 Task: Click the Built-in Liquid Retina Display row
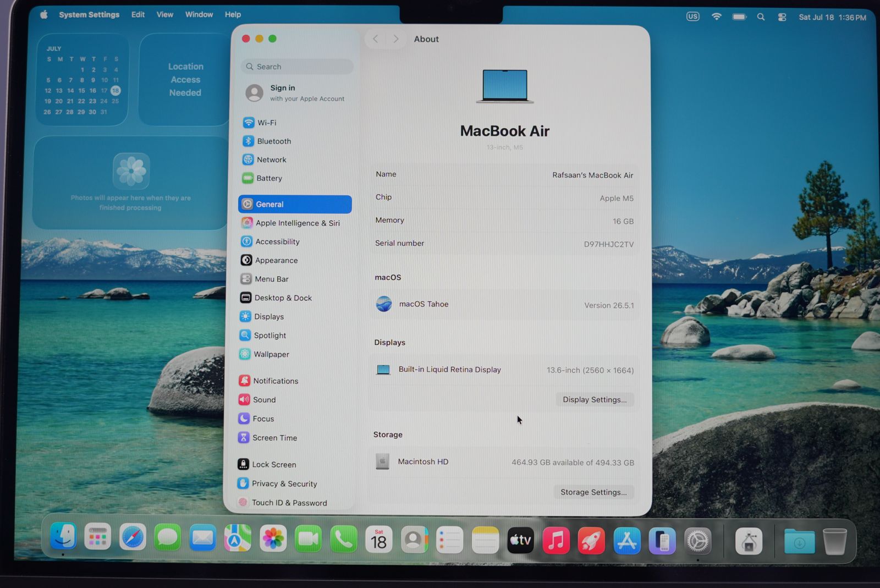tap(504, 370)
